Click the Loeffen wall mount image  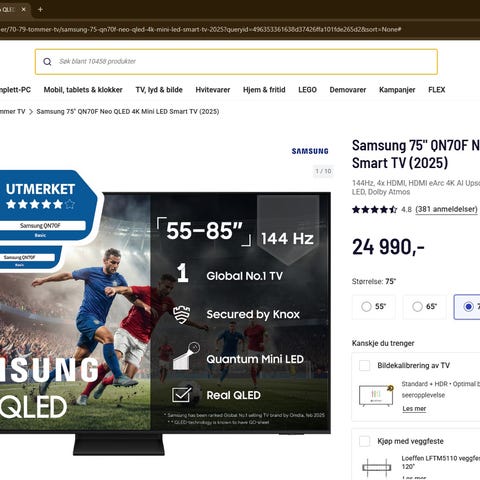coord(377,467)
